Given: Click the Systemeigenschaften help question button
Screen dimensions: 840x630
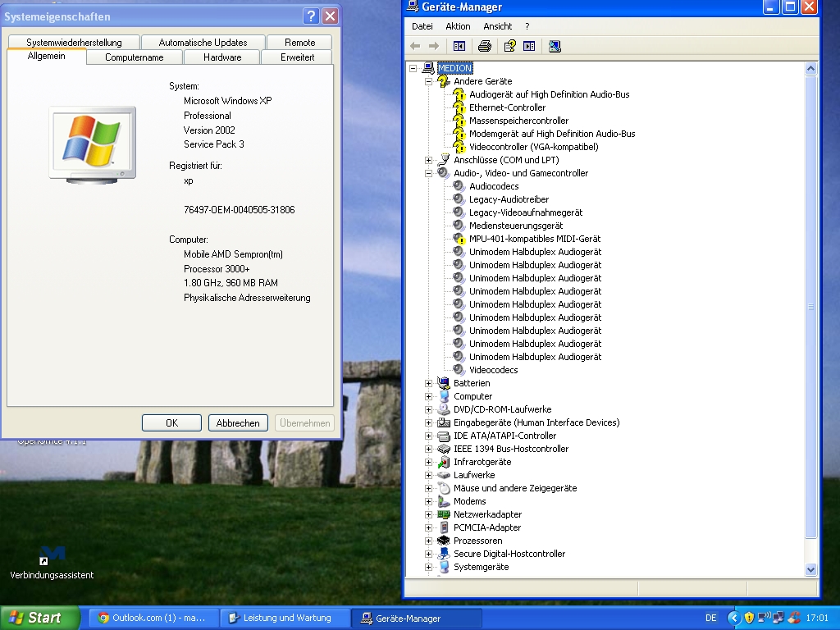Looking at the screenshot, I should [311, 16].
